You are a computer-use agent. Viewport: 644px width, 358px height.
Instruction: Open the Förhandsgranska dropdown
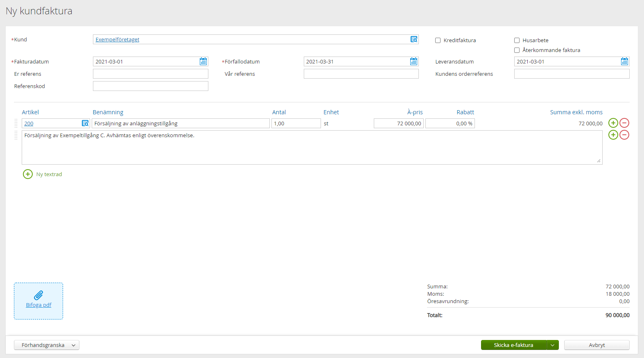(47, 345)
